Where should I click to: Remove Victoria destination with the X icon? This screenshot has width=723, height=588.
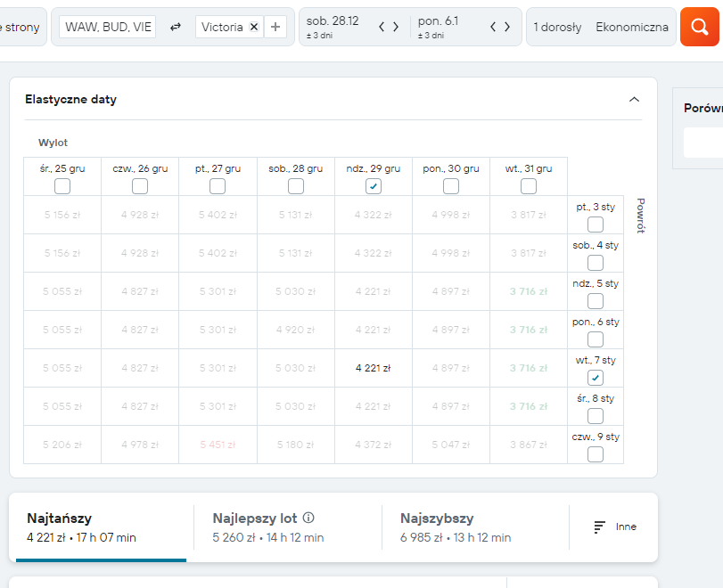pyautogui.click(x=253, y=27)
